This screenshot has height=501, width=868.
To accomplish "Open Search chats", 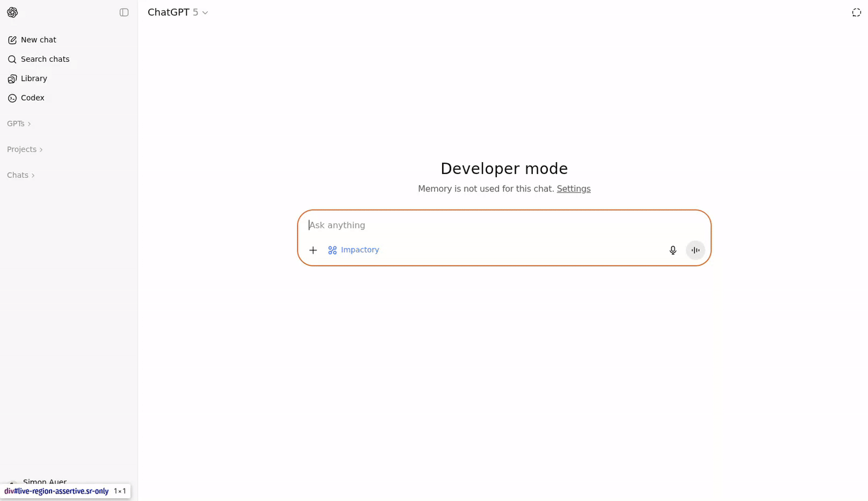I will (x=44, y=59).
